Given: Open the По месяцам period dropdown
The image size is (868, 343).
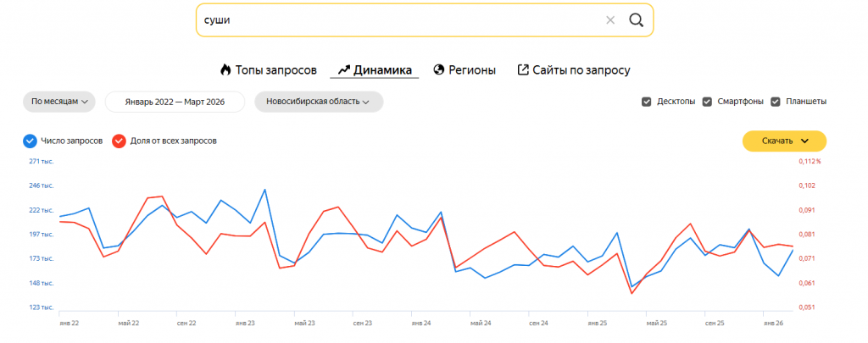Looking at the screenshot, I should (x=59, y=102).
